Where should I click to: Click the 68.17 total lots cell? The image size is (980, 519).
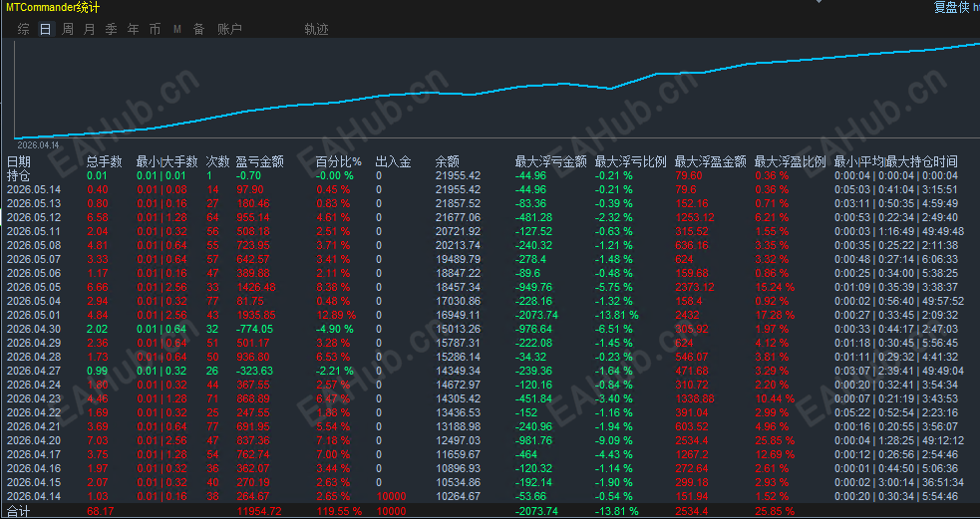coord(99,511)
